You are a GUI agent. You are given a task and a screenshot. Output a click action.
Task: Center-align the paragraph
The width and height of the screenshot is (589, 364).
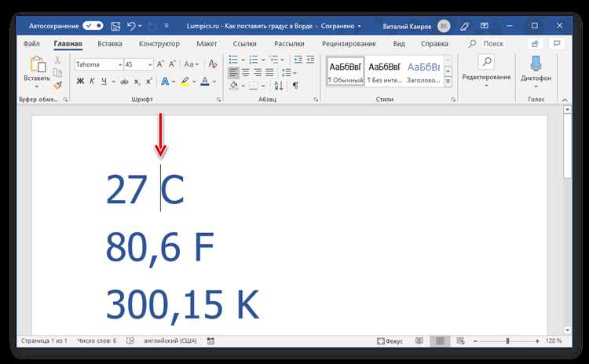pos(245,72)
